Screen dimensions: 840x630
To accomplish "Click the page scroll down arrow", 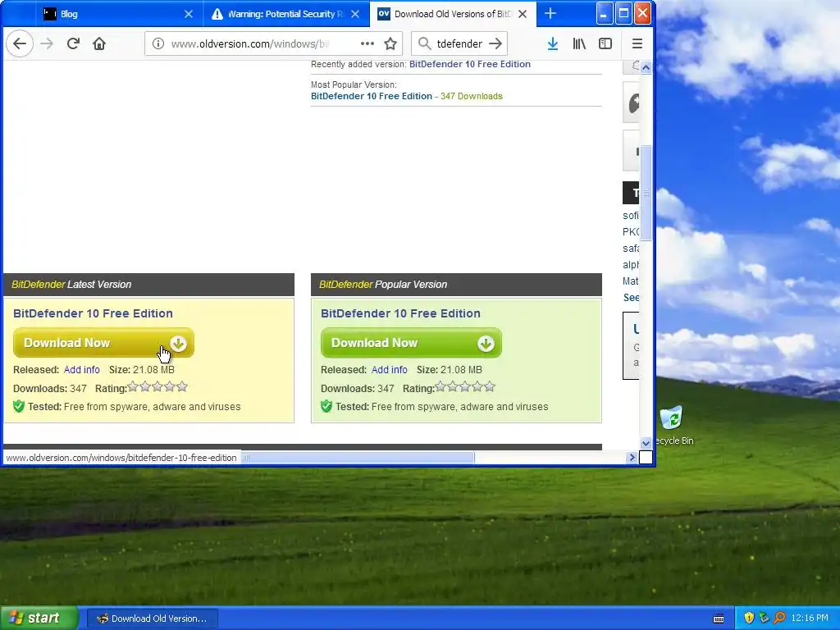I will pyautogui.click(x=646, y=442).
